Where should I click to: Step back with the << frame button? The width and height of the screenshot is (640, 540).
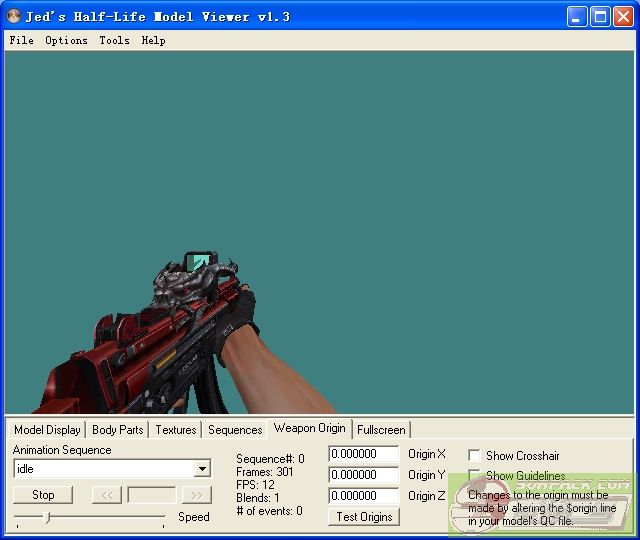106,494
